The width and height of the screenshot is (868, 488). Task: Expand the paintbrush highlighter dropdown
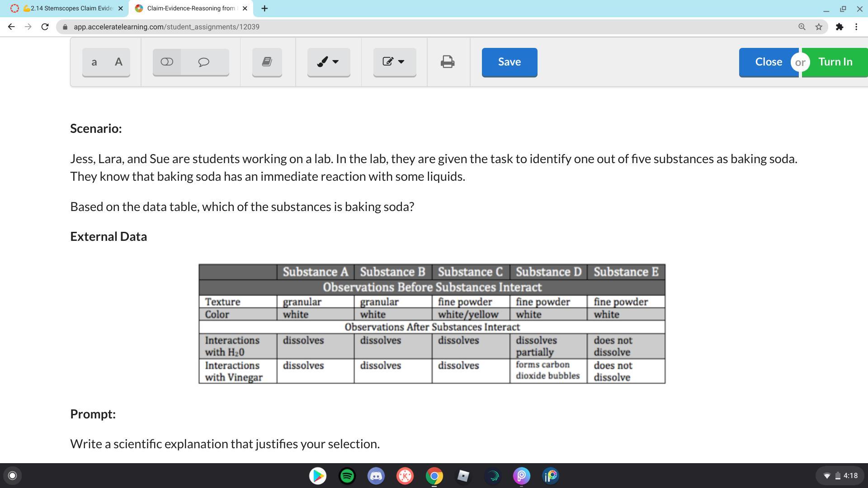[x=329, y=62]
